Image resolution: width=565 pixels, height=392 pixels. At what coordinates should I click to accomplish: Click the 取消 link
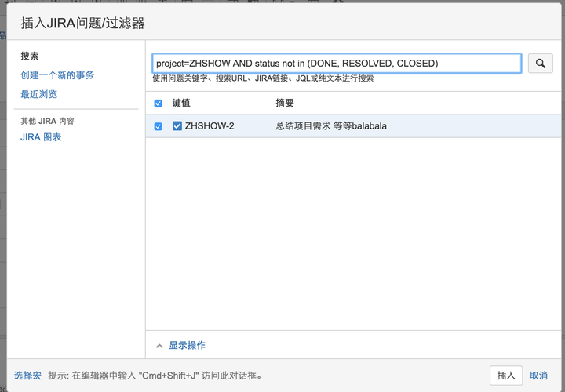538,376
